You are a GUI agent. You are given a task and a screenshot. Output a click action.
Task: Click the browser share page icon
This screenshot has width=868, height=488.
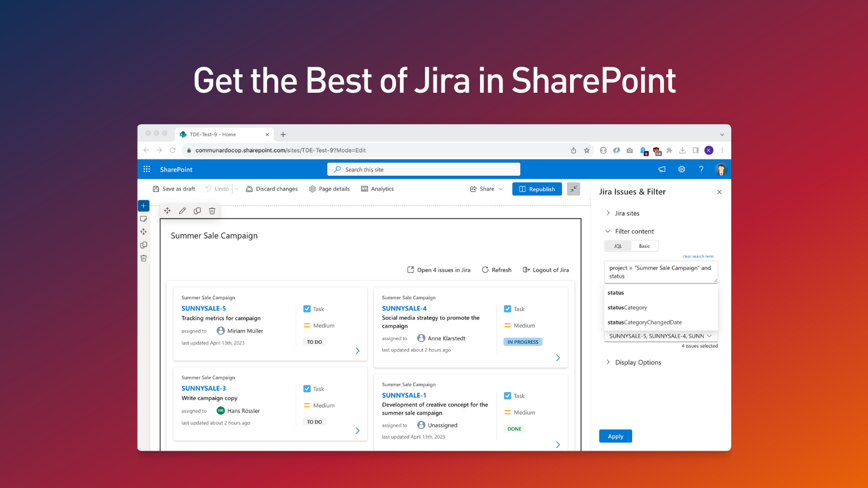573,150
